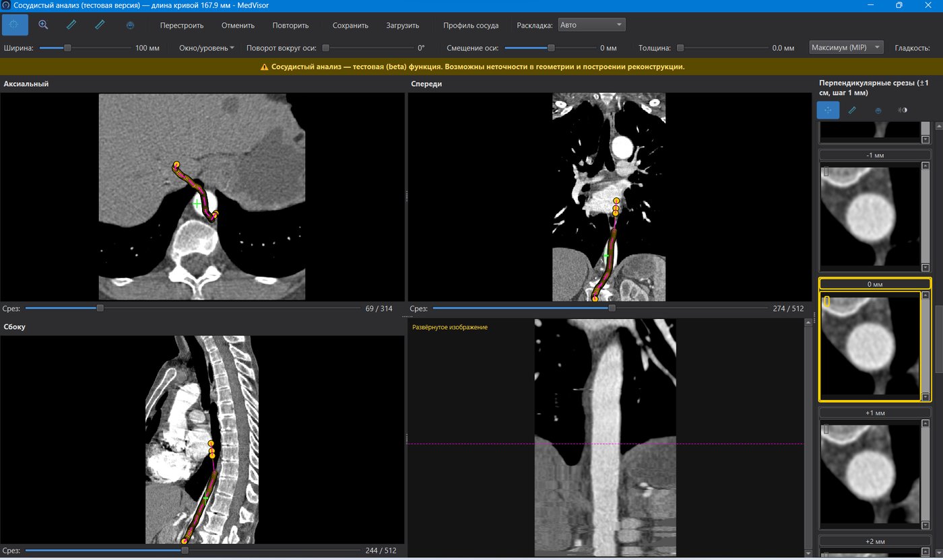This screenshot has width=943, height=560.
Task: Click the Срез slider handle under the Сбоку view
Action: 185,550
